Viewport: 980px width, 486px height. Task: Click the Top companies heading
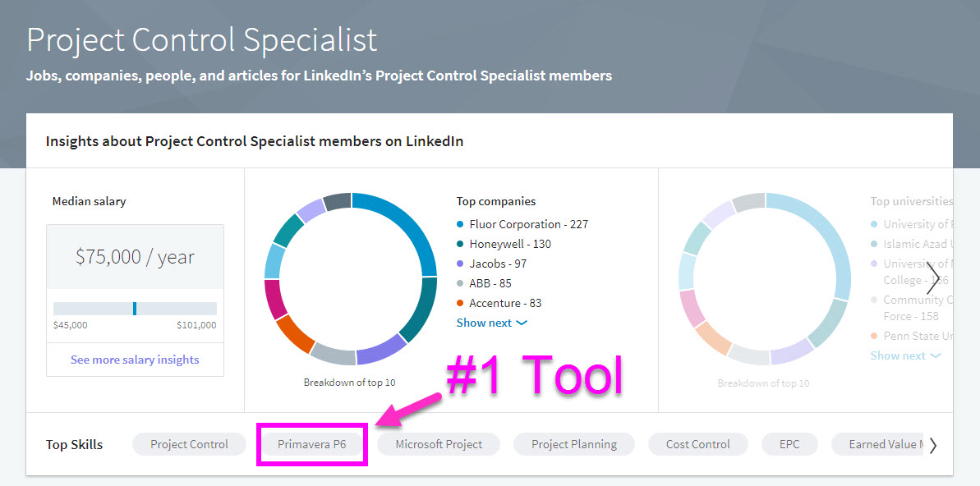coord(495,201)
